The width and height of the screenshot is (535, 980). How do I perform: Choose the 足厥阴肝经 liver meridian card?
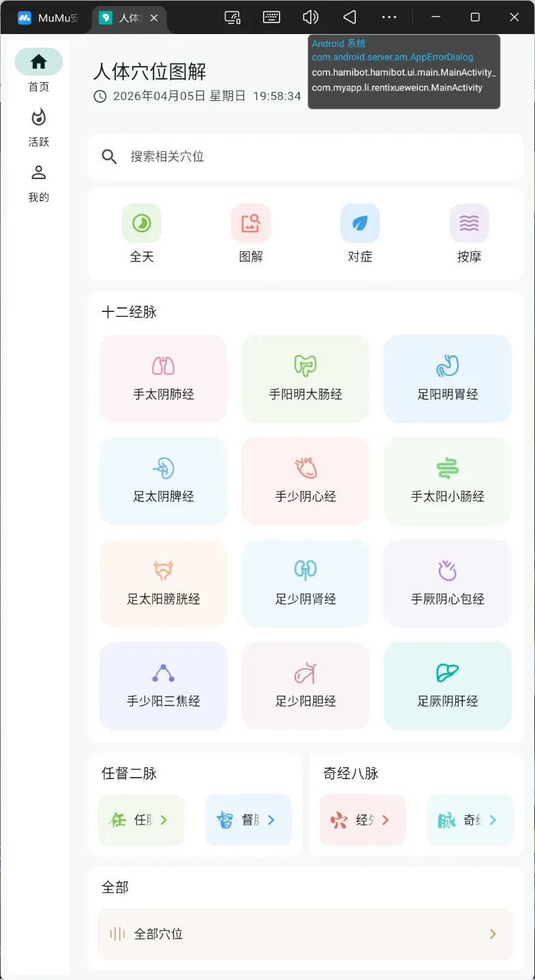(x=448, y=686)
